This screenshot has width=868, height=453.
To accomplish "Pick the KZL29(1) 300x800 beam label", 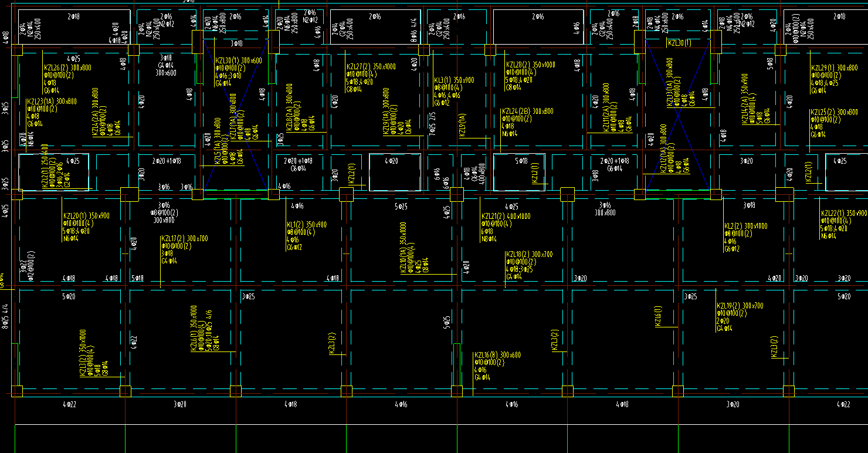I will [835, 68].
